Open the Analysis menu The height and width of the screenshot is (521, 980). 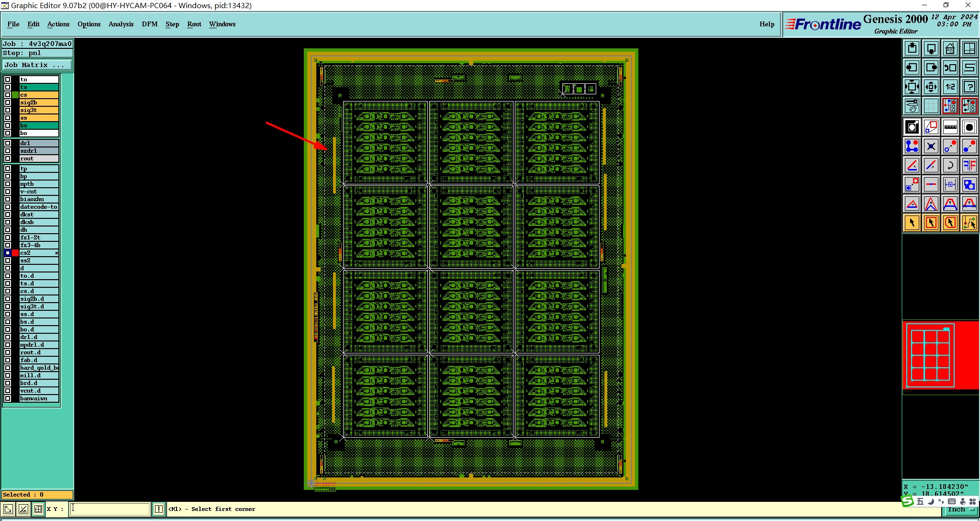[x=121, y=24]
